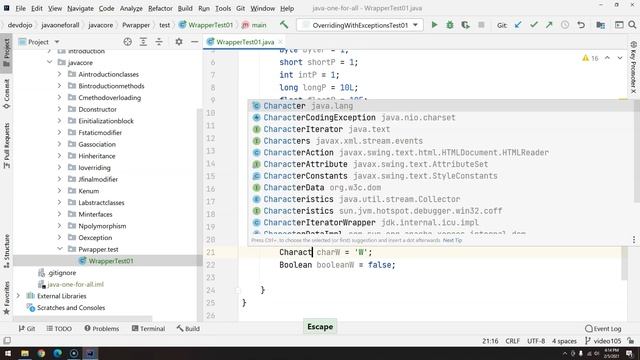
Task: Update project via Git arrow icon
Action: click(518, 25)
